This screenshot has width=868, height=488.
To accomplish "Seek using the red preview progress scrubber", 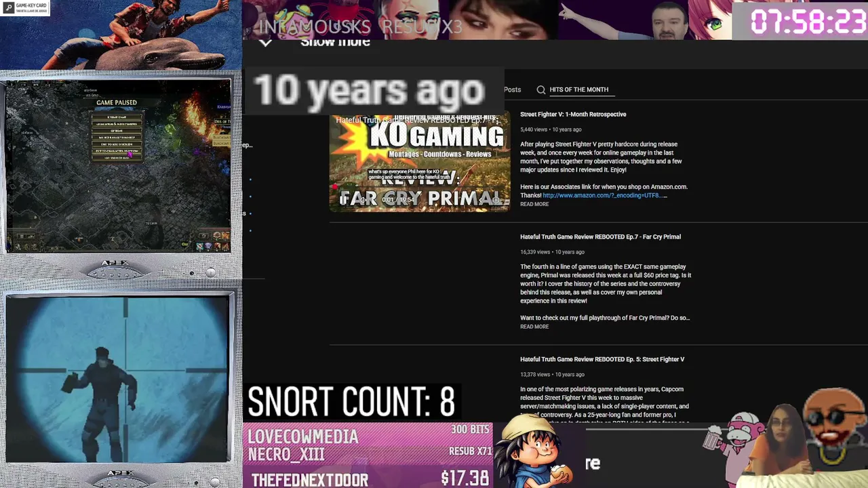I will [334, 187].
